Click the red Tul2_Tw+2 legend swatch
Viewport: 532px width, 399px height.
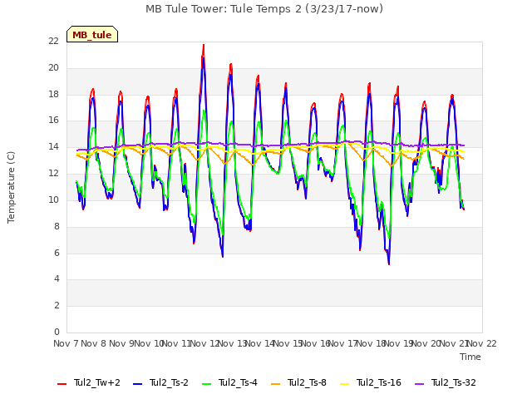(x=62, y=384)
